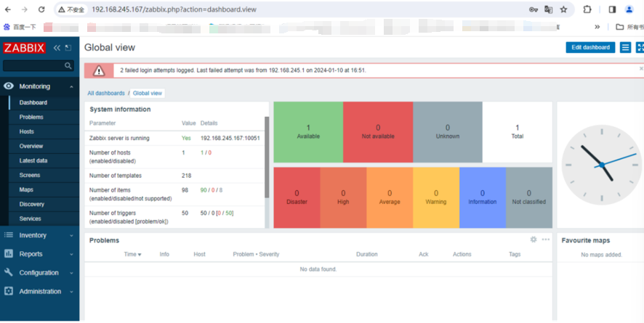Viewport: 644px width, 323px height.
Task: Click the Monitoring eye icon
Action: click(x=9, y=86)
